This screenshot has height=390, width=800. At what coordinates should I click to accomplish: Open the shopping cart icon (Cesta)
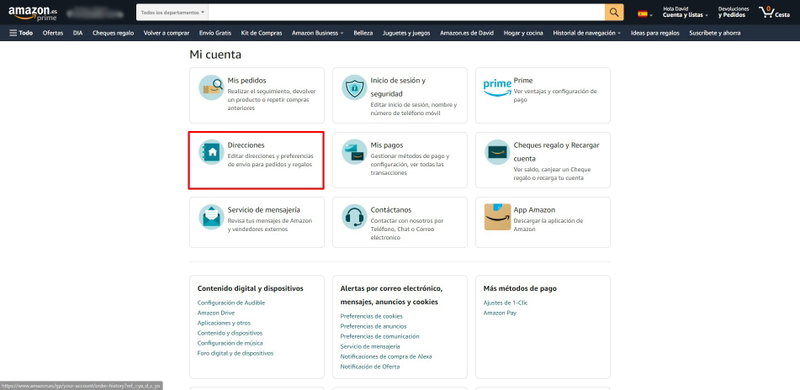click(x=774, y=12)
